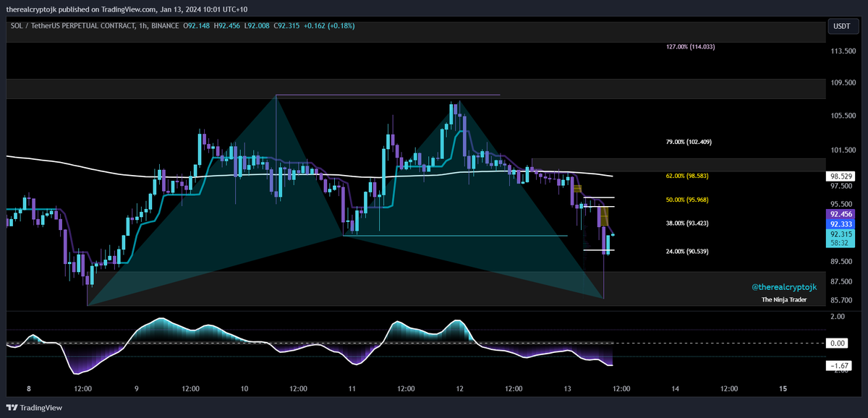Click date label 14 on time axis
The width and height of the screenshot is (868, 418).
[676, 388]
